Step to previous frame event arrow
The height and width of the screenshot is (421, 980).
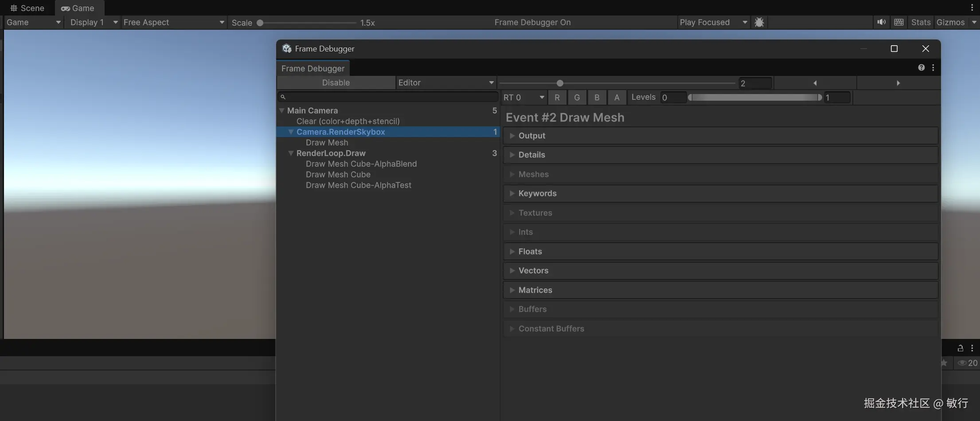[x=815, y=83]
